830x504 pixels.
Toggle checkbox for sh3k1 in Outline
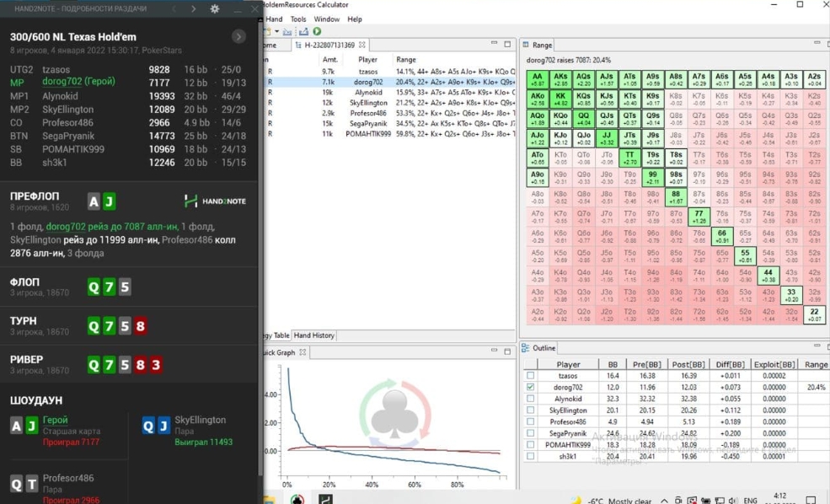click(x=530, y=456)
